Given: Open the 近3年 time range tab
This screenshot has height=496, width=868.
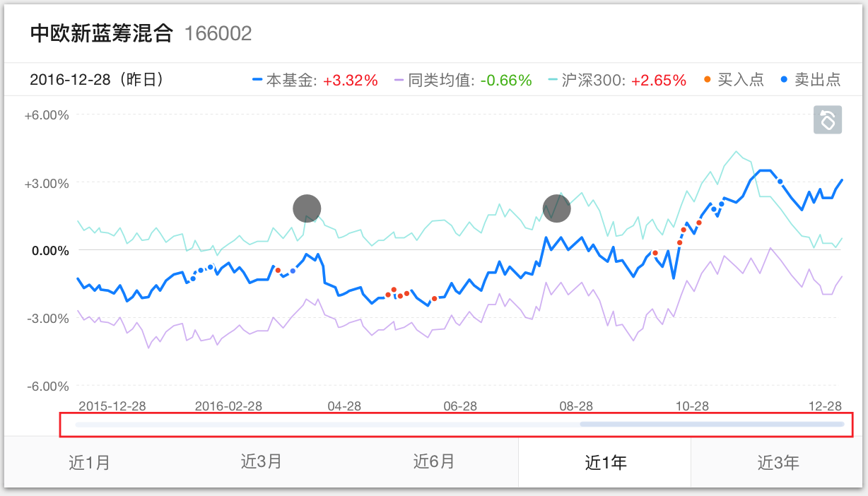Looking at the screenshot, I should pyautogui.click(x=778, y=463).
